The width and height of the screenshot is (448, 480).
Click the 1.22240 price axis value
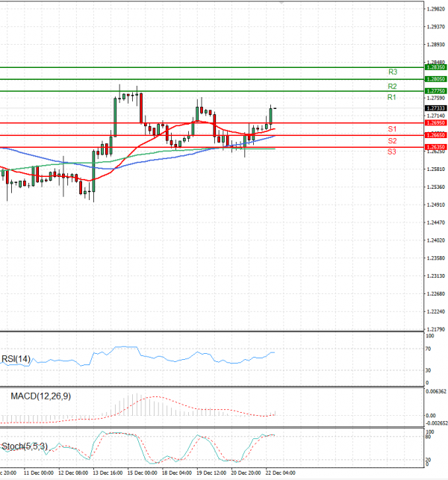click(x=436, y=311)
